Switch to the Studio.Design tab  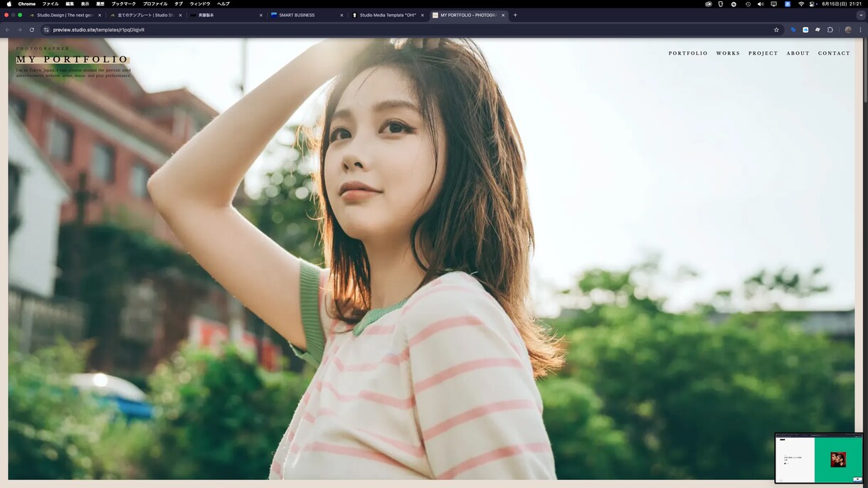(x=65, y=15)
